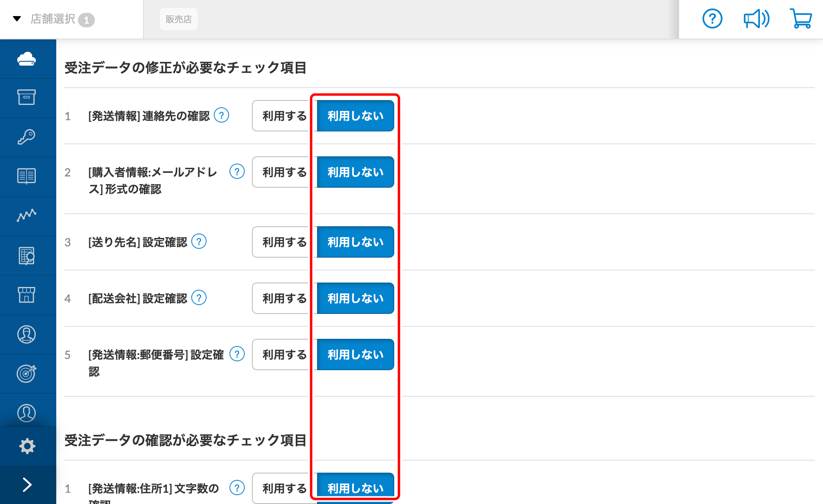Open the 店舗選択 dropdown

[x=53, y=19]
